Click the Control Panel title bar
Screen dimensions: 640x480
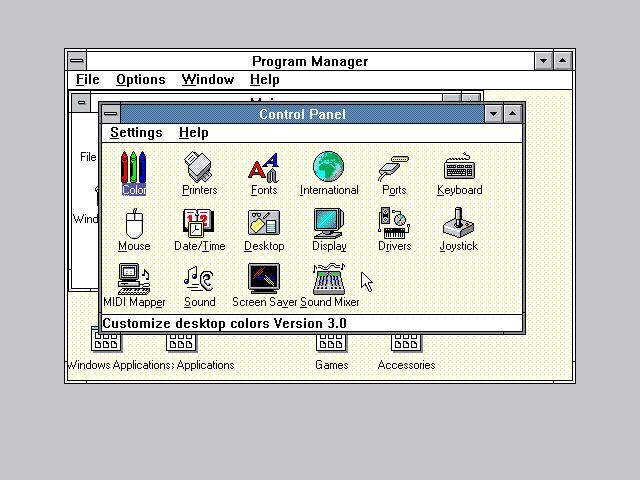coord(302,114)
